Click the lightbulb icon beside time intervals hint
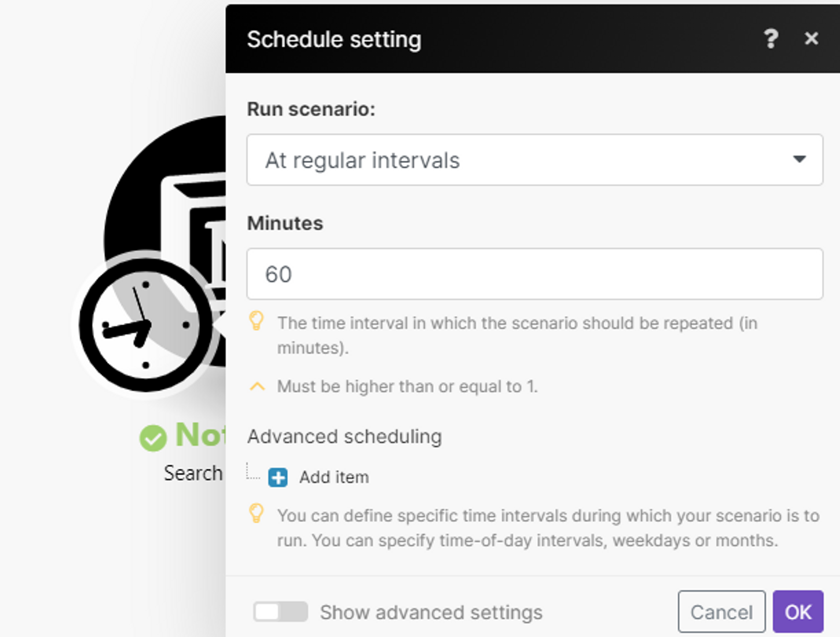 tap(256, 513)
